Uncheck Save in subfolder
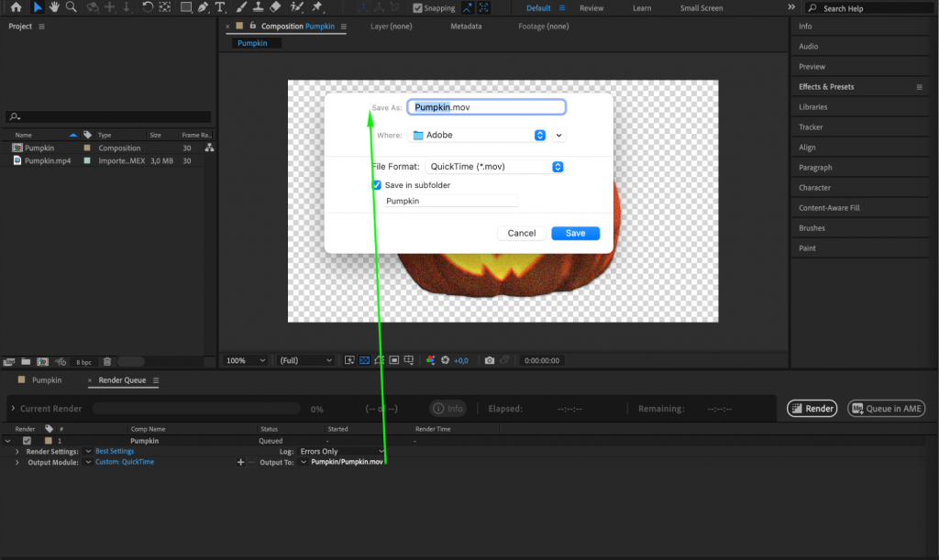 point(376,184)
